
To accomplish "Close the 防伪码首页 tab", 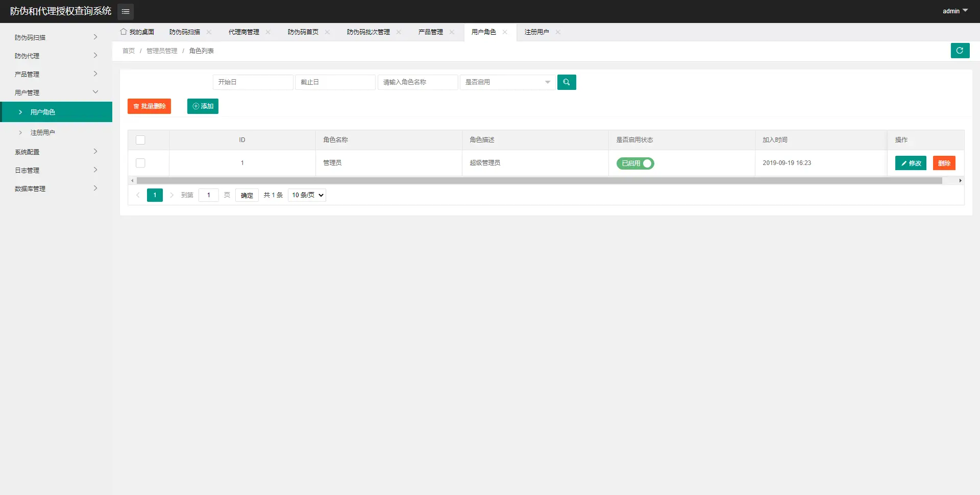I will coord(327,32).
